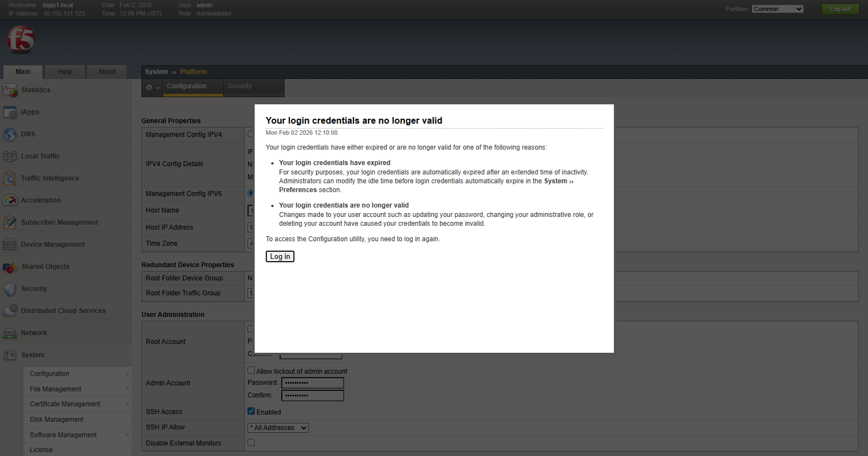
Task: Click Subscriber Management icon
Action: [10, 222]
